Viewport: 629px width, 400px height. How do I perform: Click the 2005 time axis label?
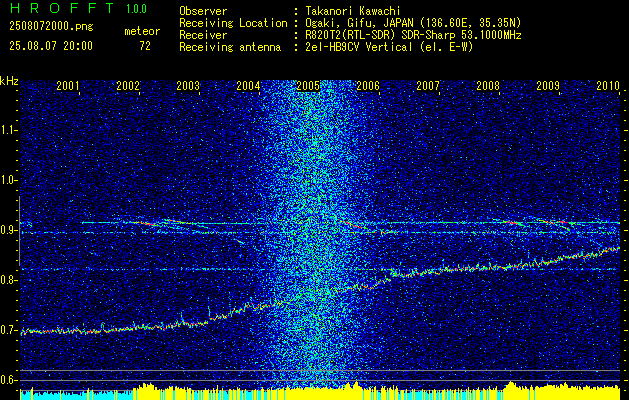click(x=308, y=85)
